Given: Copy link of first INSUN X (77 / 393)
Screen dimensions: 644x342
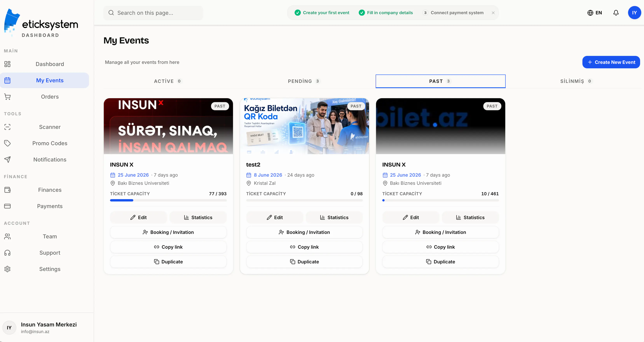Looking at the screenshot, I should [x=168, y=247].
